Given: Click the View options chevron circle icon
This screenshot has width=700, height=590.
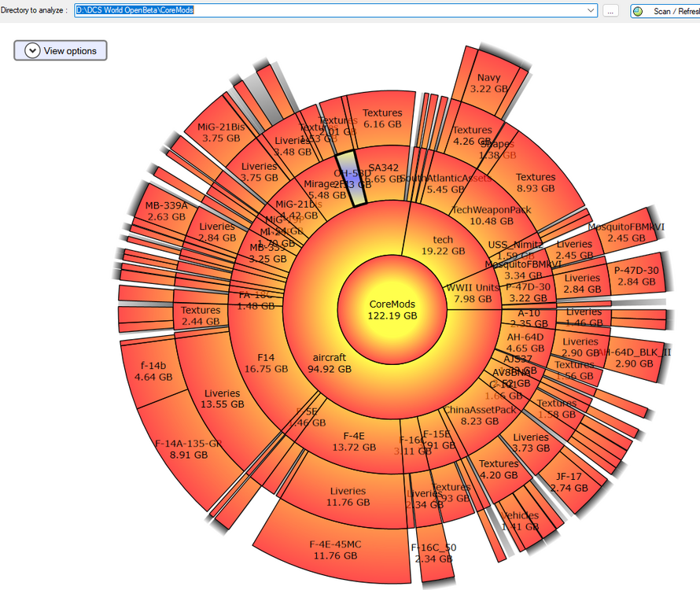Looking at the screenshot, I should coord(31,50).
